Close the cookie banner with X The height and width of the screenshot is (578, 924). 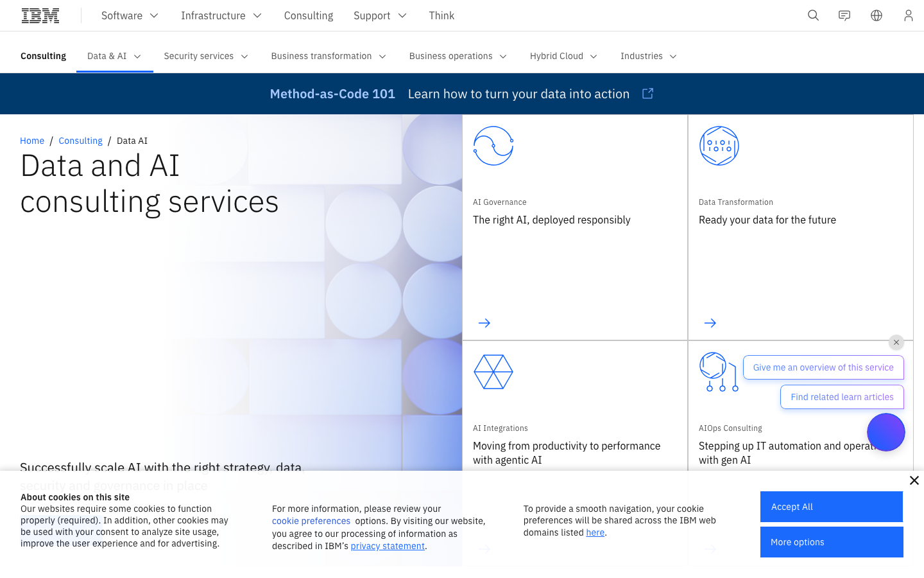click(x=914, y=480)
